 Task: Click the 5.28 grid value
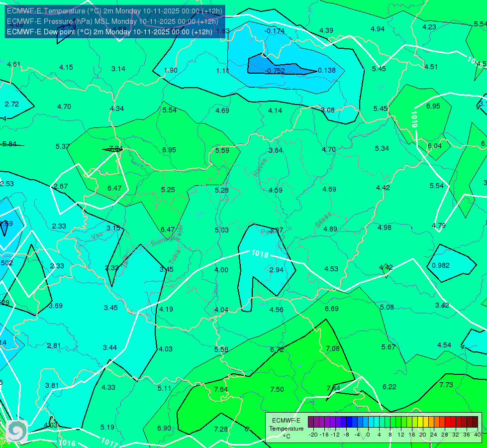[222, 190]
